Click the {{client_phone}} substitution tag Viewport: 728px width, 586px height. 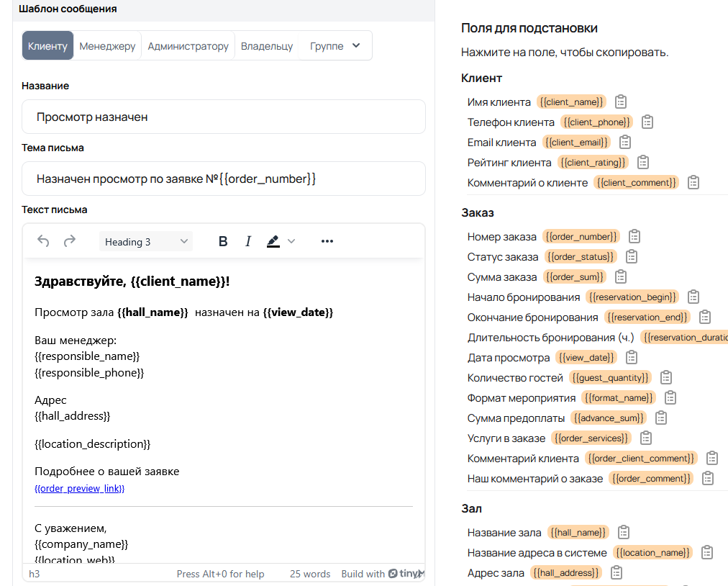tap(596, 122)
